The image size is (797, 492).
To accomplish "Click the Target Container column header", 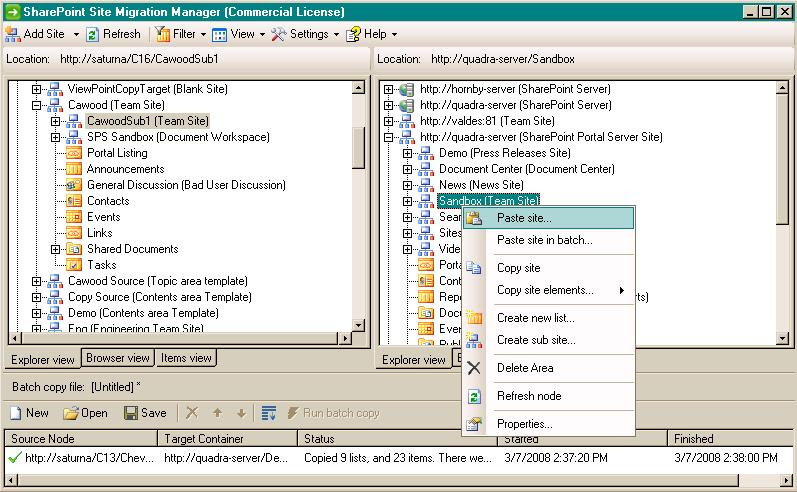I will click(228, 439).
